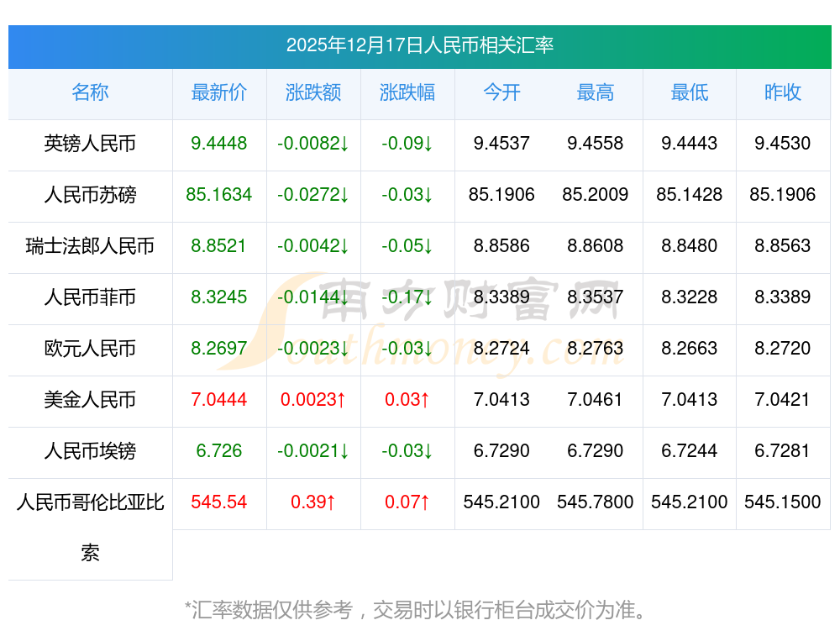Open the 英镑人民币 row name

point(90,145)
